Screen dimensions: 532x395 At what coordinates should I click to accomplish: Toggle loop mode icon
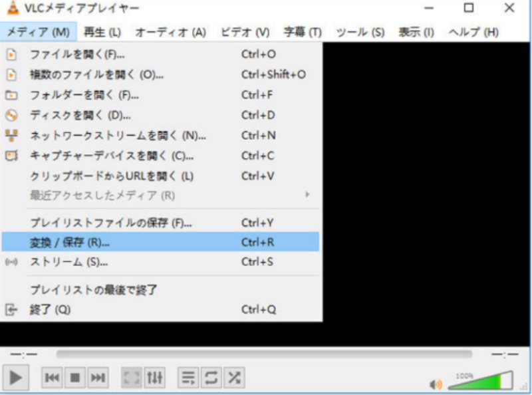point(211,377)
